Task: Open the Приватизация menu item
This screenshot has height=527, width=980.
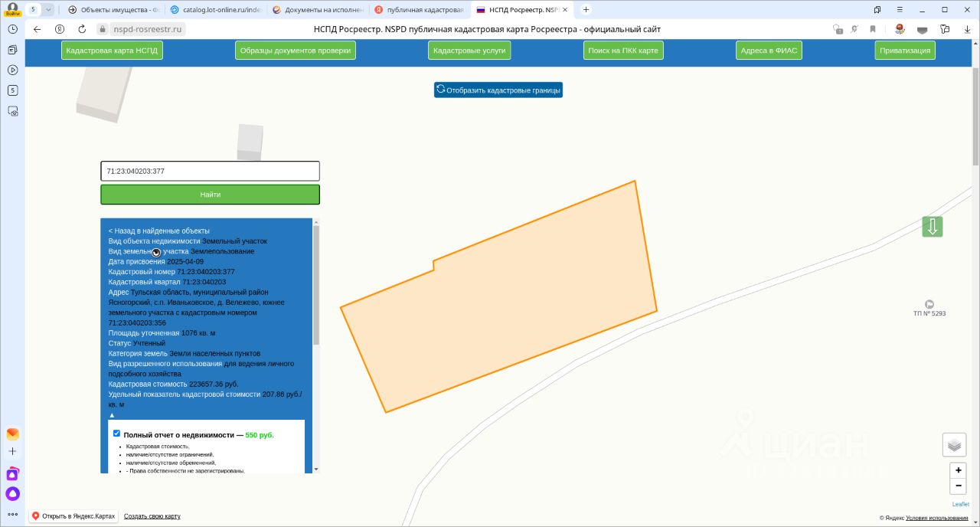Action: point(905,51)
